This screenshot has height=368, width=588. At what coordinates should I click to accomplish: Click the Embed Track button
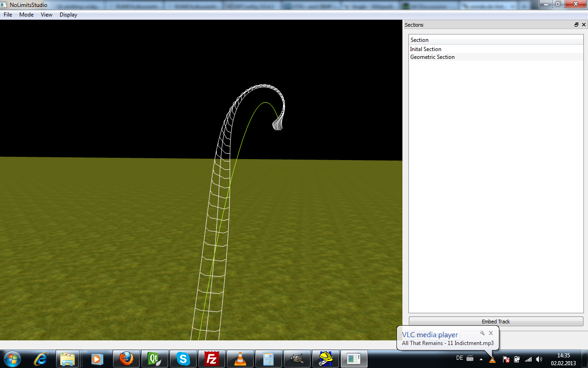pos(496,322)
